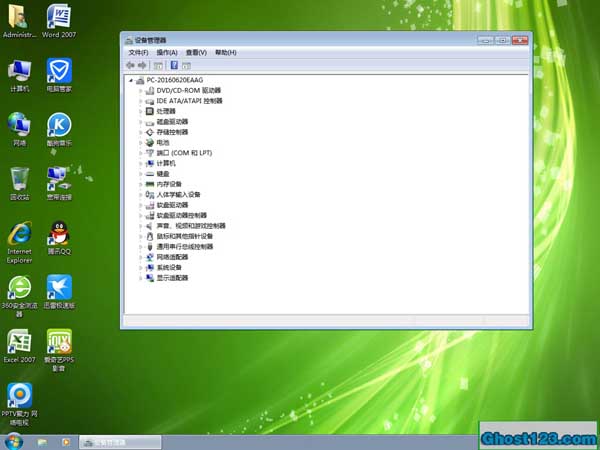Open the folder icon on the taskbar
Screen dimensions: 600x450
pos(42,442)
